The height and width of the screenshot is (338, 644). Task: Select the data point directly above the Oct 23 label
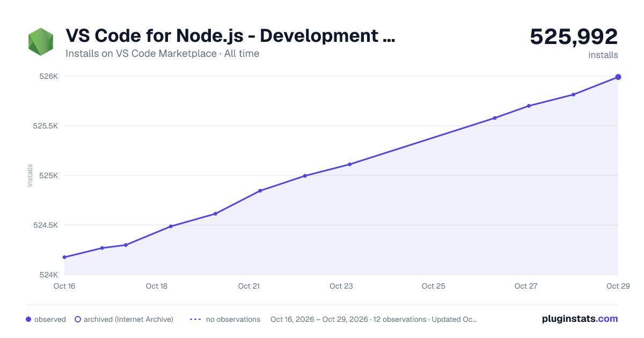(x=349, y=164)
